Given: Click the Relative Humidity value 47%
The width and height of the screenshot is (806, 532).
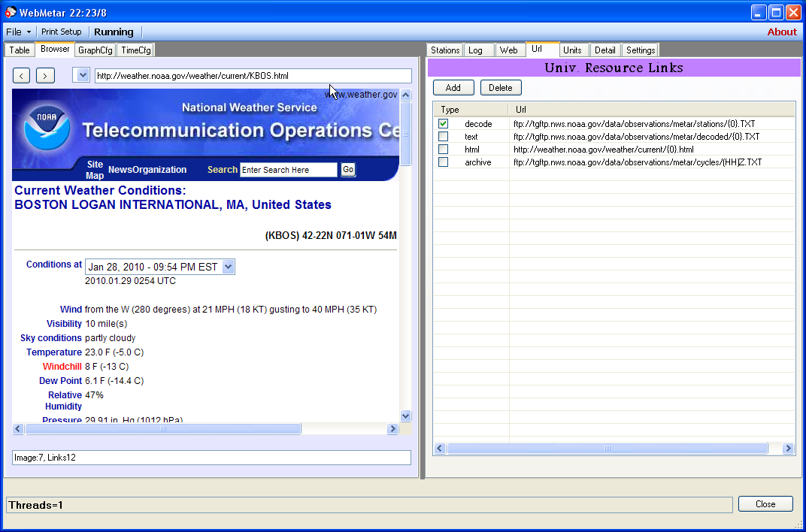Looking at the screenshot, I should (94, 395).
